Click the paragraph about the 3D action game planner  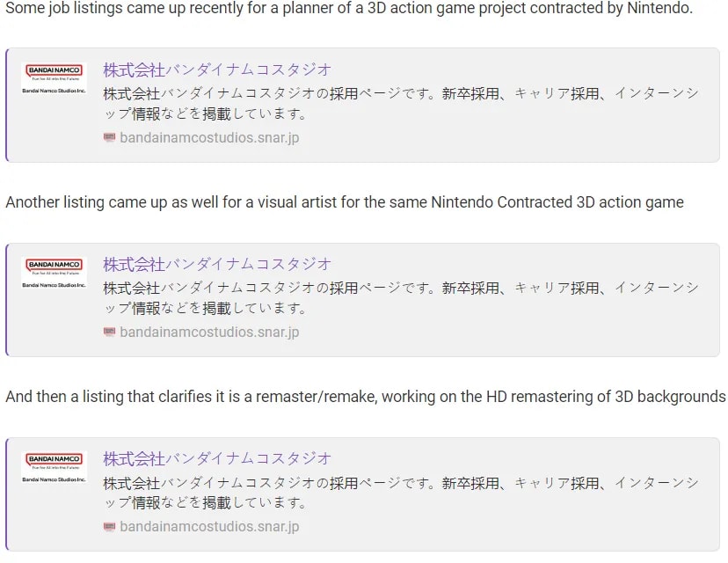point(349,8)
